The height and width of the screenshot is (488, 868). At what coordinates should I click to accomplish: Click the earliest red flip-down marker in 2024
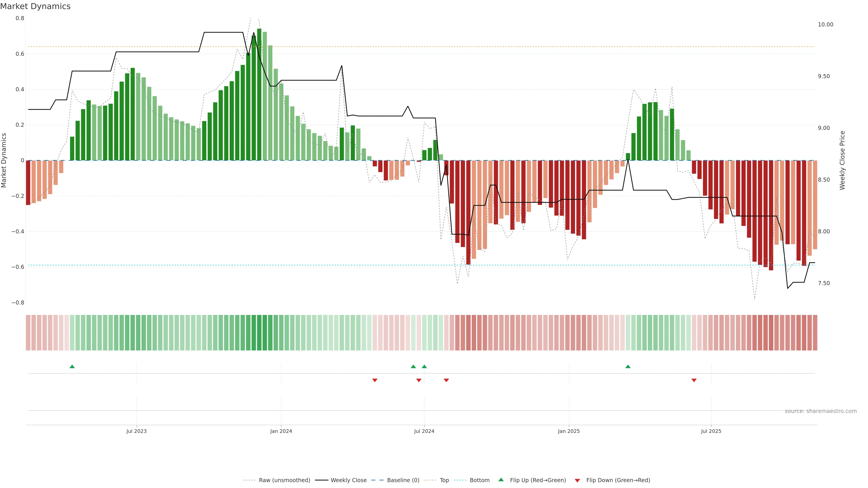point(375,380)
